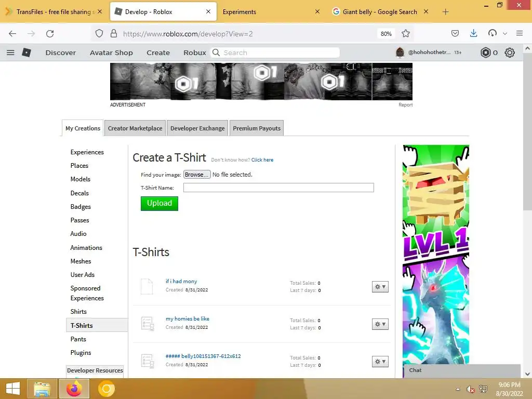Viewport: 532px width, 399px height.
Task: Click the Robux balance icon
Action: (486, 52)
